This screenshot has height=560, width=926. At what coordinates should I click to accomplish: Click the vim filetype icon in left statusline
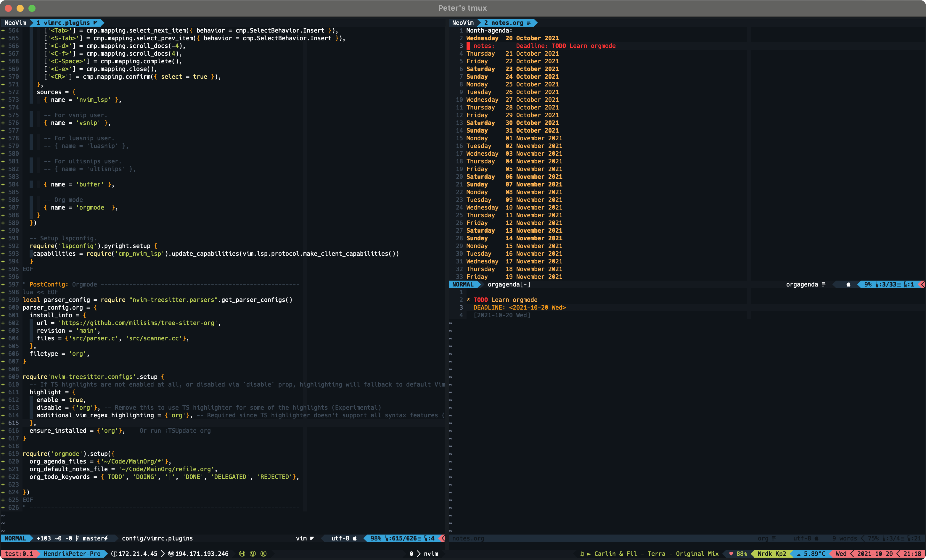pyautogui.click(x=312, y=538)
